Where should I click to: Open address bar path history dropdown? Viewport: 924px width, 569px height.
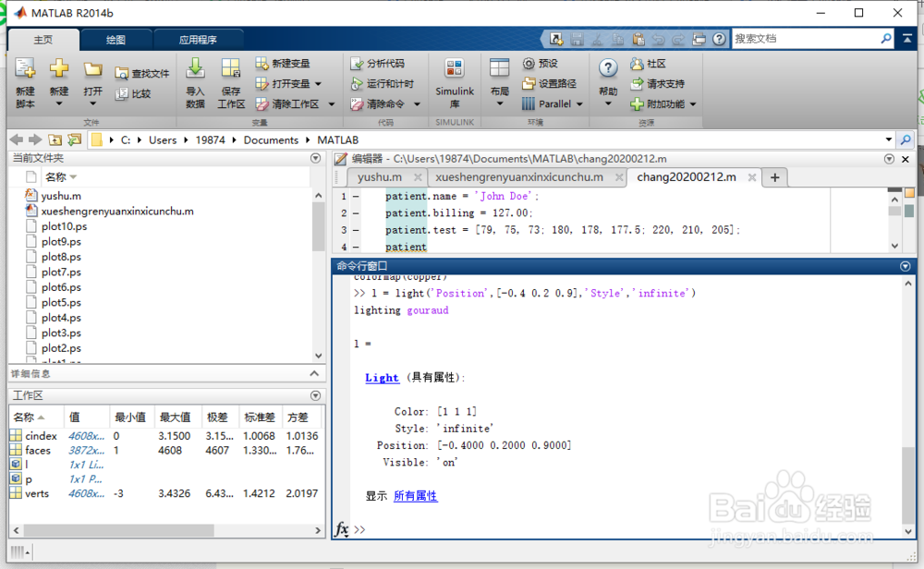click(x=888, y=139)
